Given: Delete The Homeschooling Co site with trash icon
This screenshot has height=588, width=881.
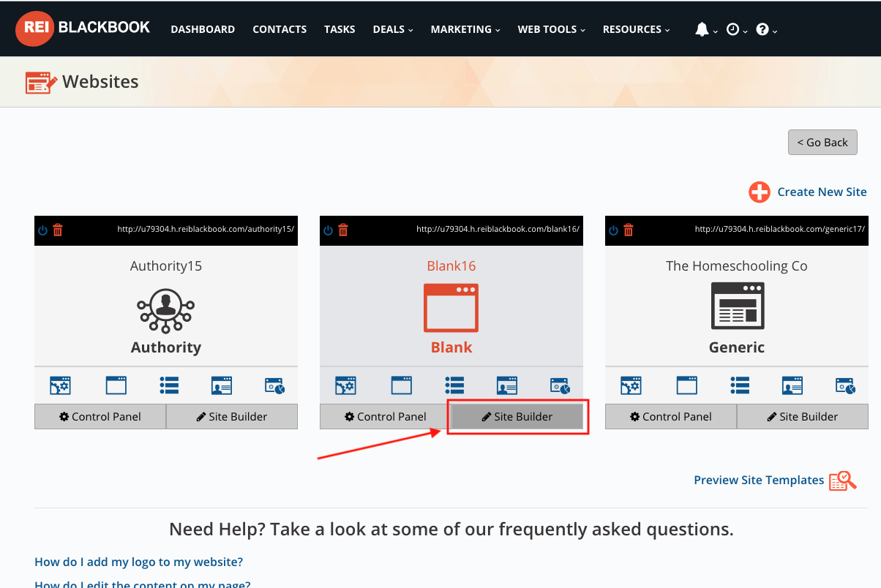Looking at the screenshot, I should 629,230.
